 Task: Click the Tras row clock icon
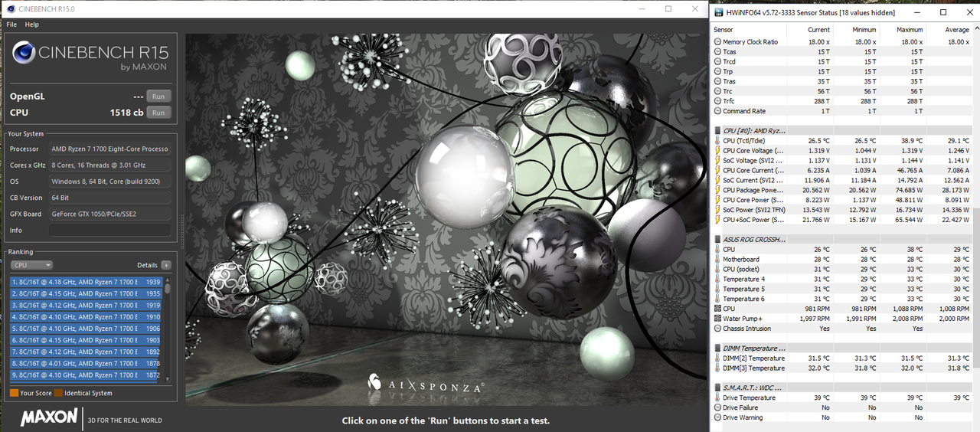[717, 81]
